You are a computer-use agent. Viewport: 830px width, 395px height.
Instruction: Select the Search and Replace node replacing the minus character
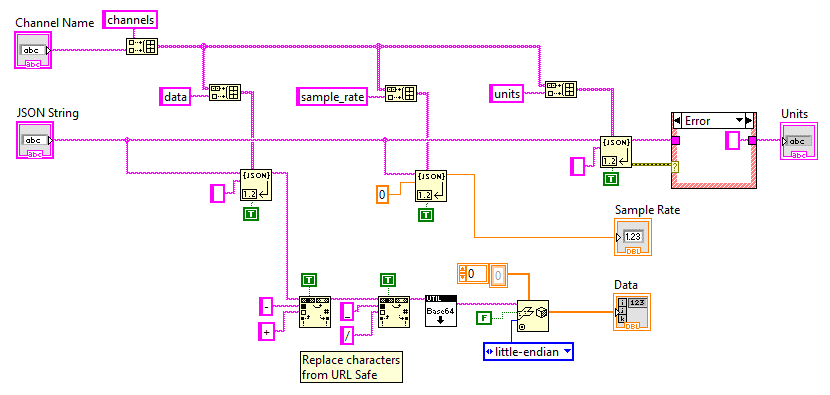tap(314, 312)
